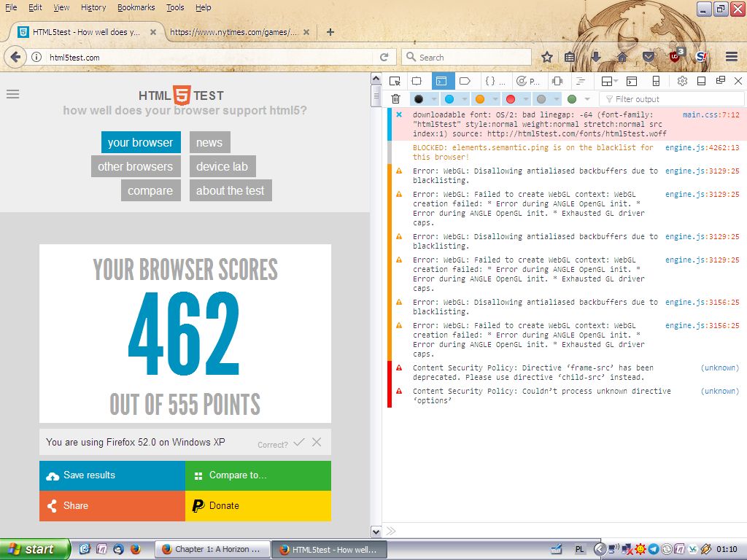Viewport: 747px width, 560px height.
Task: Click the orange Share button
Action: click(112, 506)
